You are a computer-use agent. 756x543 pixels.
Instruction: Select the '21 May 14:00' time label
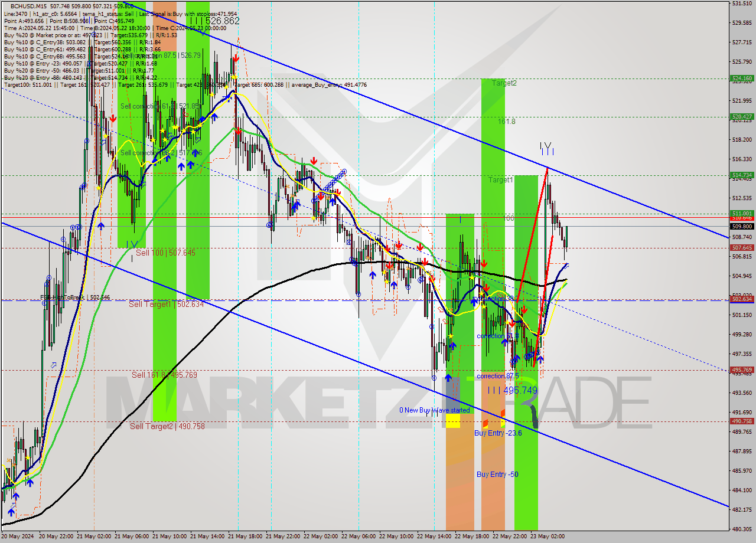click(208, 537)
